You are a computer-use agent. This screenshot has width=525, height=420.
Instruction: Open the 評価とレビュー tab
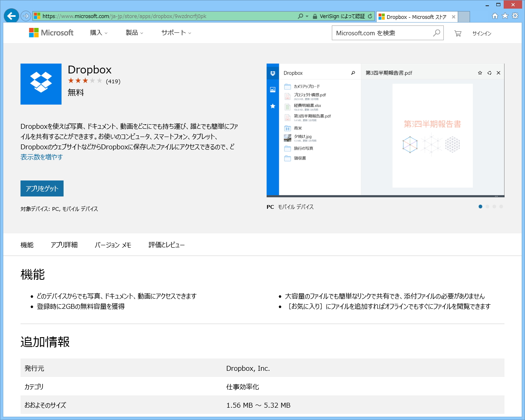click(167, 245)
